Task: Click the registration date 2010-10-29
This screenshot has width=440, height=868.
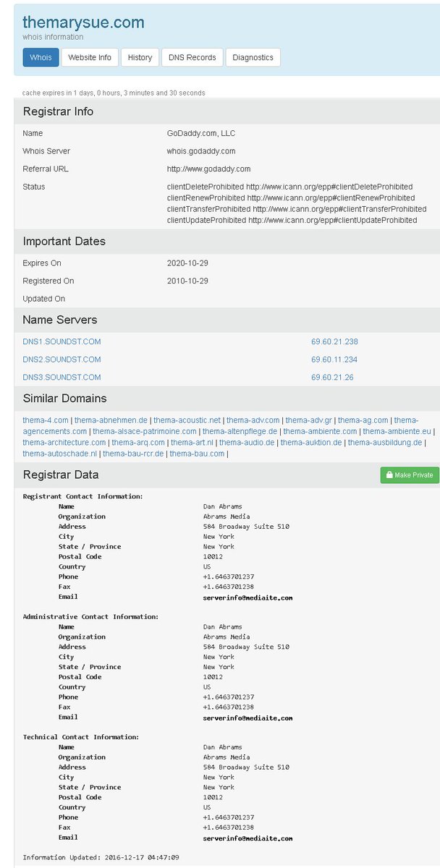Action: click(187, 281)
